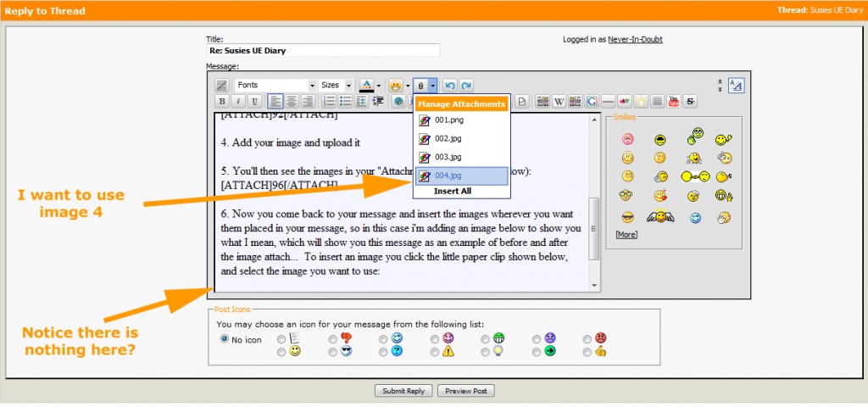Click the strikethrough formatting icon

pyautogui.click(x=690, y=101)
